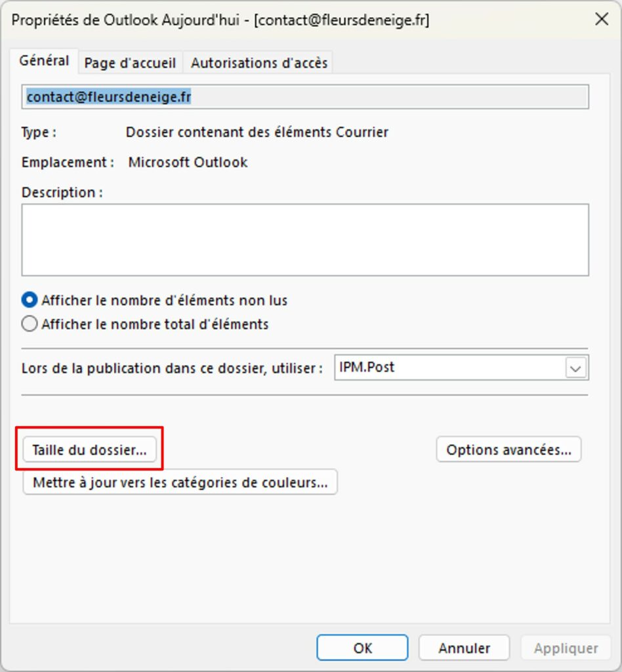Screen dimensions: 622x672
Task: Return to the Général tab
Action: [44, 60]
